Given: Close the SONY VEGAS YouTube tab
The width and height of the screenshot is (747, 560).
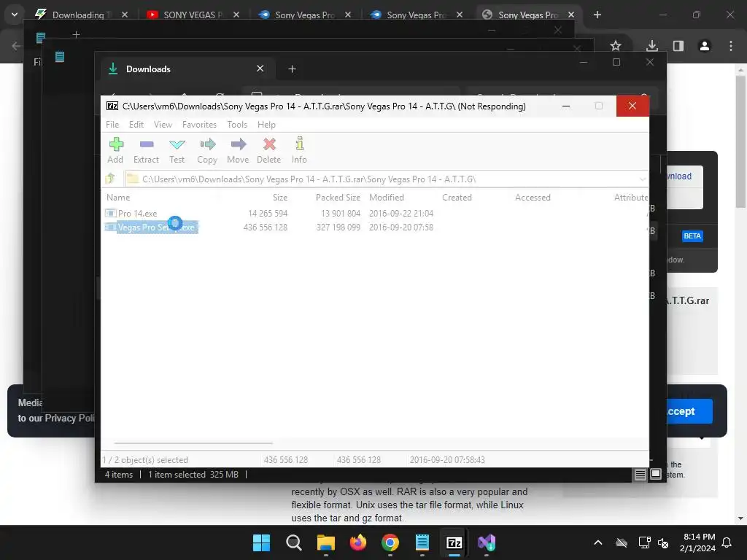Looking at the screenshot, I should 236,15.
